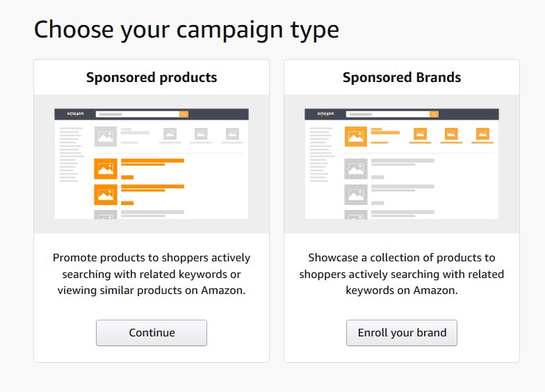Image resolution: width=545 pixels, height=392 pixels.
Task: Click the "Promote products to shoppers" description
Action: click(152, 274)
